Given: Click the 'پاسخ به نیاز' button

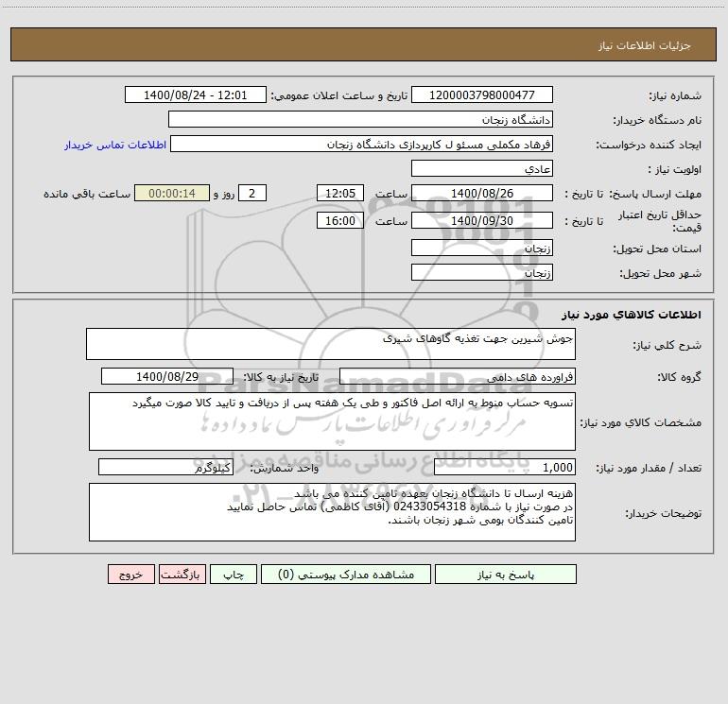Looking at the screenshot, I should point(506,574).
